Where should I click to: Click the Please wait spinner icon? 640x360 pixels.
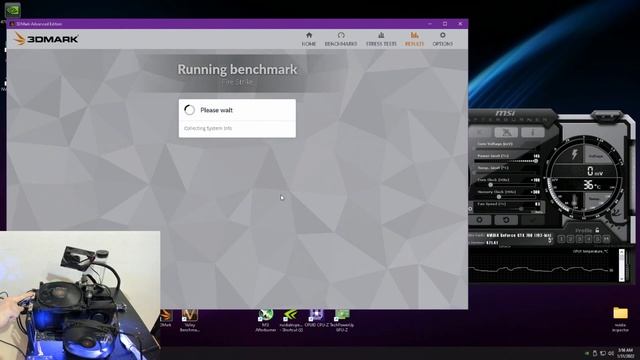tap(189, 110)
